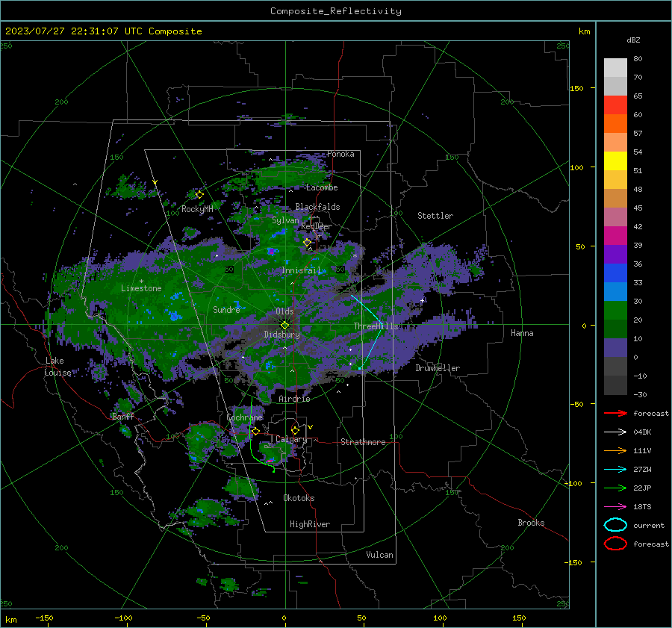The width and height of the screenshot is (672, 628).
Task: Click the yellow diamond marker below Cochrane
Action: [x=255, y=431]
